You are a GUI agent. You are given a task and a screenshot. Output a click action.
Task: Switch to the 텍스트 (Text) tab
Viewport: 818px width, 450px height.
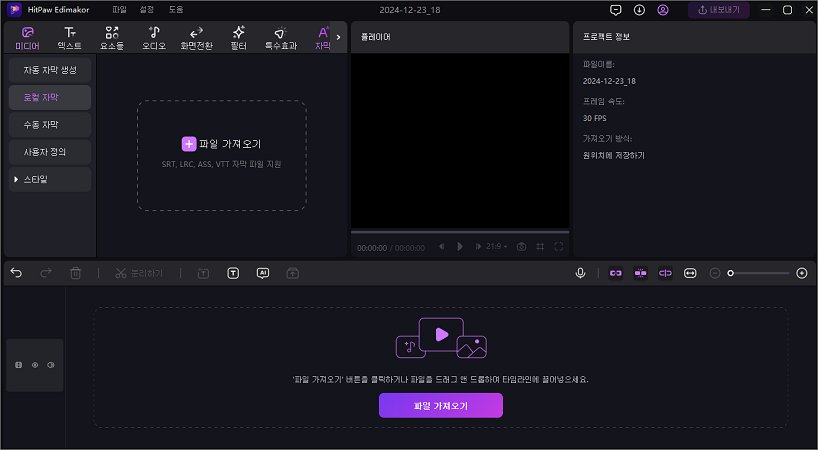point(69,38)
